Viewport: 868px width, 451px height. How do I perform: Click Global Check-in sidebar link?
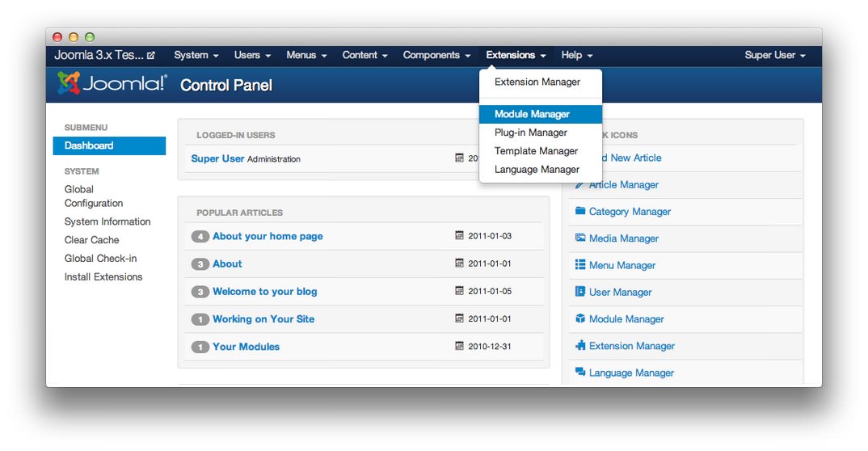[x=101, y=259]
